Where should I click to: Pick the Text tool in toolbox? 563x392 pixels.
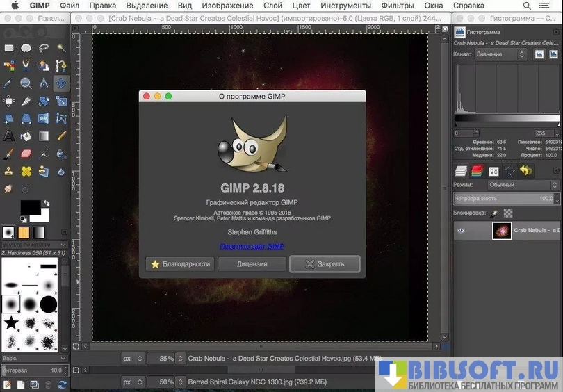[9, 136]
